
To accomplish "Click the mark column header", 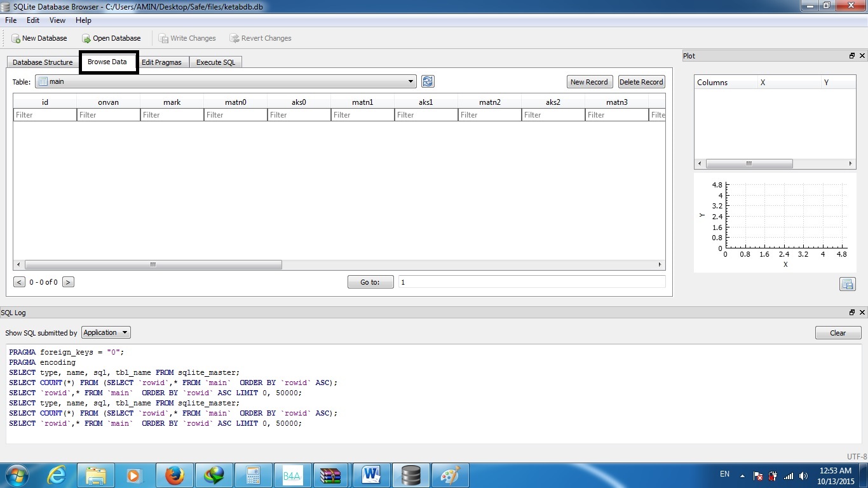I will coord(172,102).
